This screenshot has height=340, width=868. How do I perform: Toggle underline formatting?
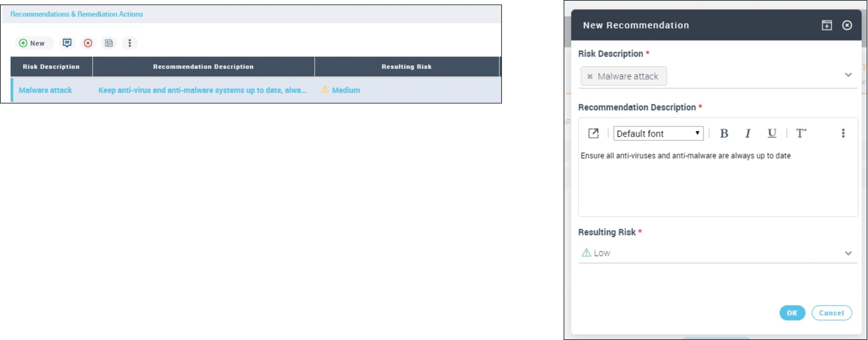772,133
